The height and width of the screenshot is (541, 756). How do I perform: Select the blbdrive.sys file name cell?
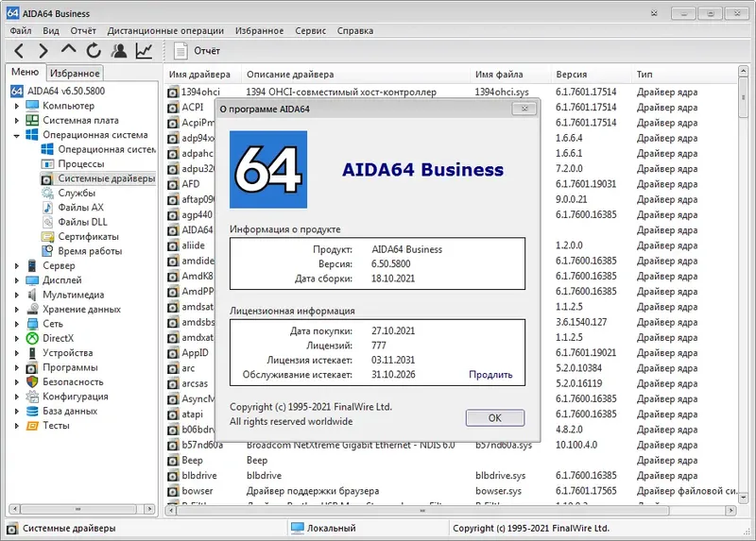[501, 476]
